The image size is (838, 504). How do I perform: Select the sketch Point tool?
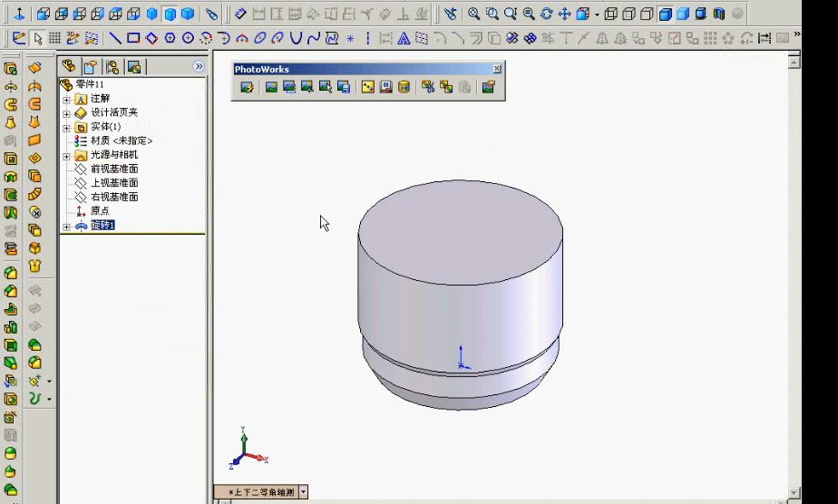tap(350, 38)
